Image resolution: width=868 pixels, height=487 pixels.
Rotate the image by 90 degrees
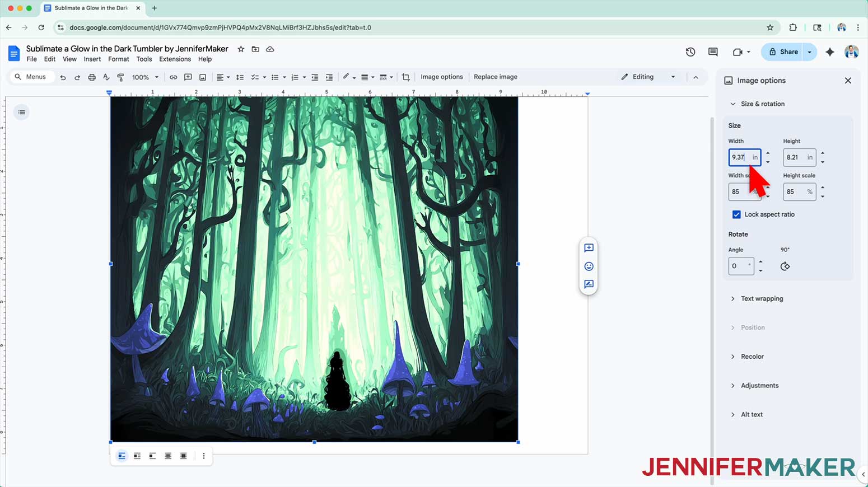click(x=785, y=266)
